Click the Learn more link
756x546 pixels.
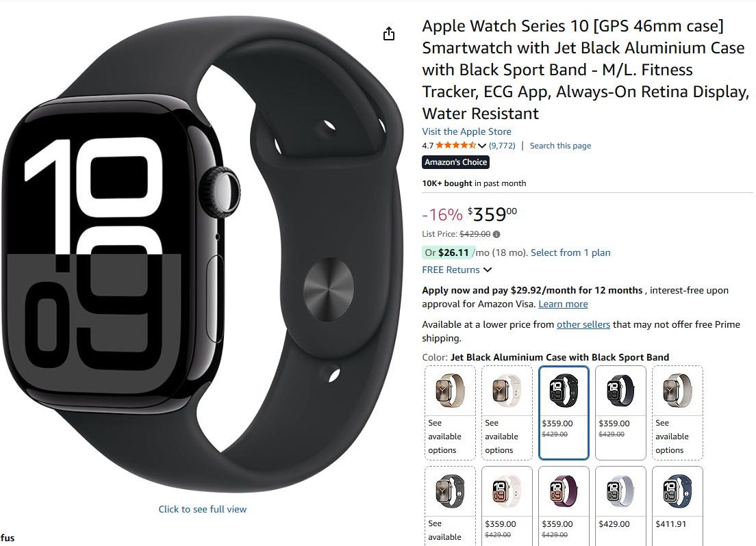(563, 304)
